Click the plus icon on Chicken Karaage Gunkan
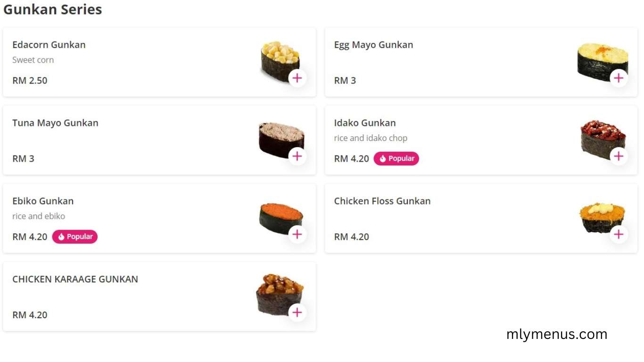 tap(297, 313)
